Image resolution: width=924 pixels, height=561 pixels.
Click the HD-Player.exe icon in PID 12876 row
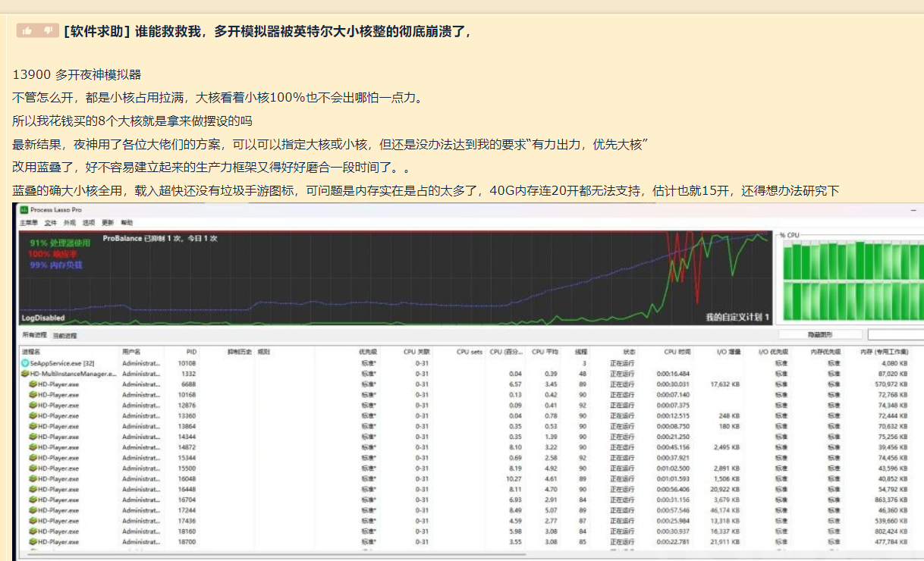[33, 406]
